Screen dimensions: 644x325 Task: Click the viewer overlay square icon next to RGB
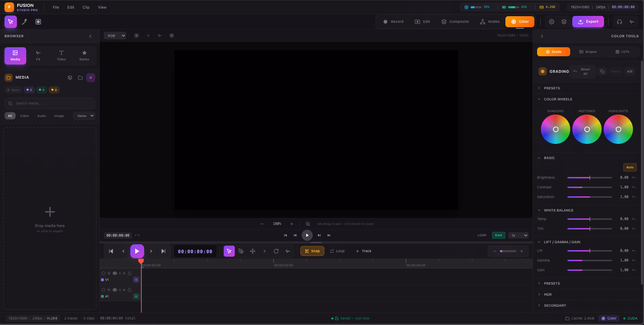click(137, 36)
